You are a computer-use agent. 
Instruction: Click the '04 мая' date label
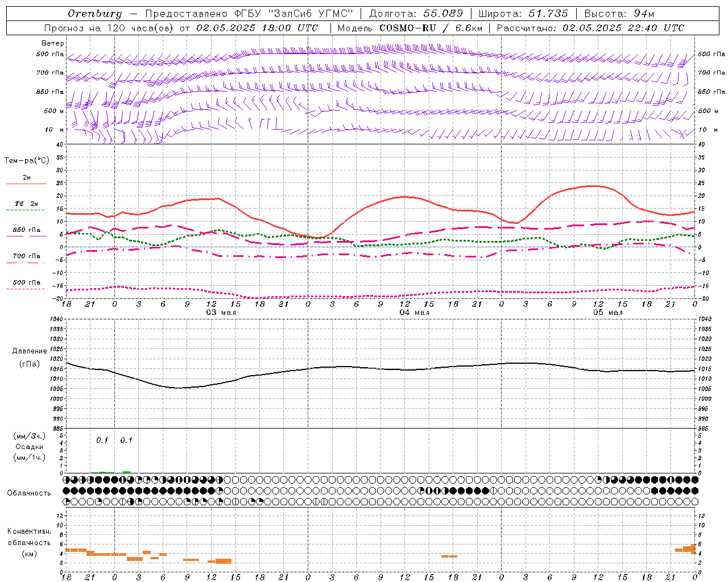point(415,313)
